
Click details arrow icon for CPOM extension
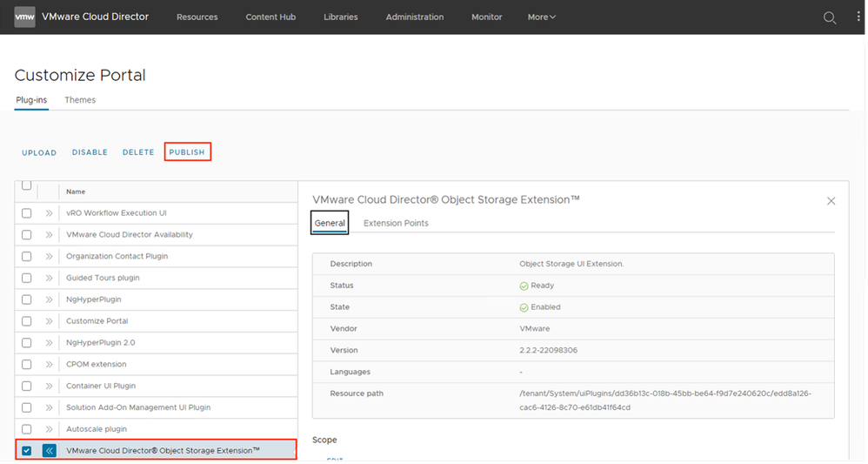click(x=49, y=364)
